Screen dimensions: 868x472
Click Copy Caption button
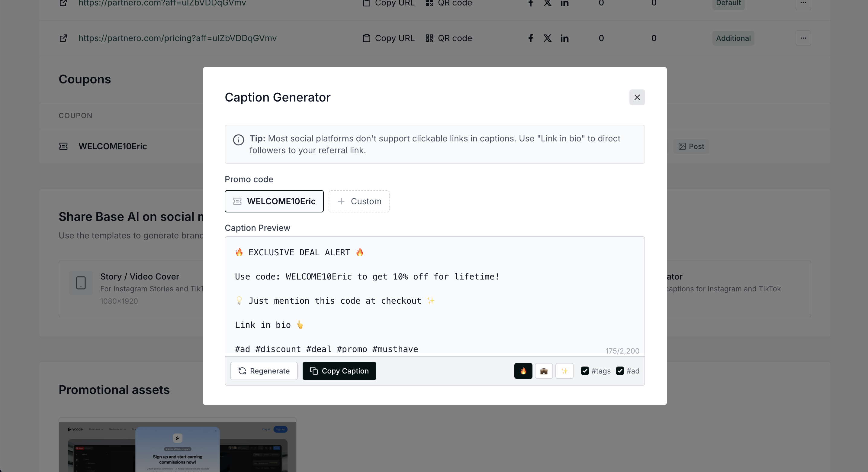(339, 371)
